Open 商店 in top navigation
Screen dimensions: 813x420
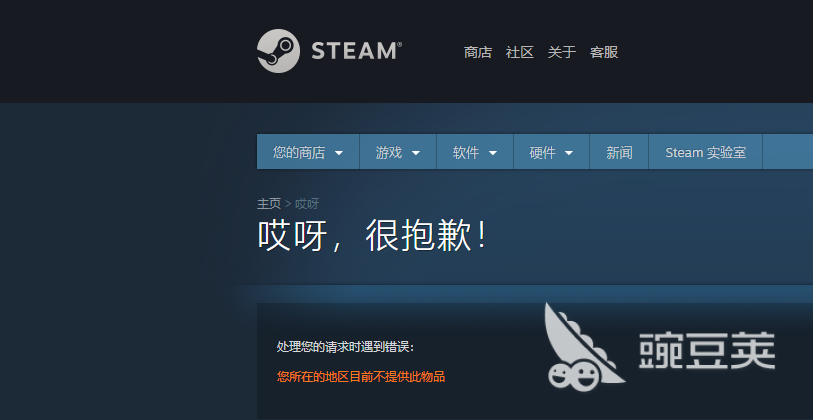[x=478, y=52]
